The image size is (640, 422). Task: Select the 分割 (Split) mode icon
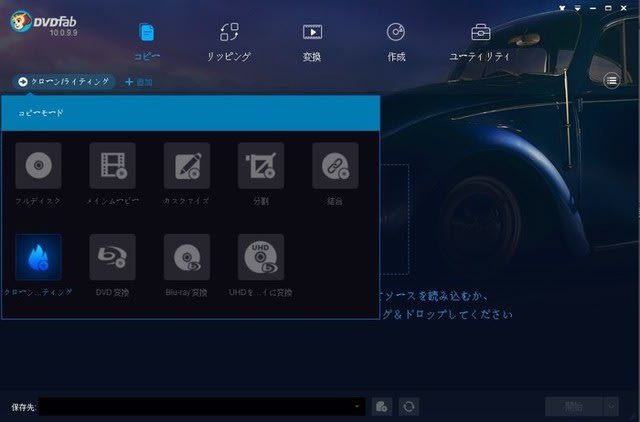pyautogui.click(x=260, y=165)
